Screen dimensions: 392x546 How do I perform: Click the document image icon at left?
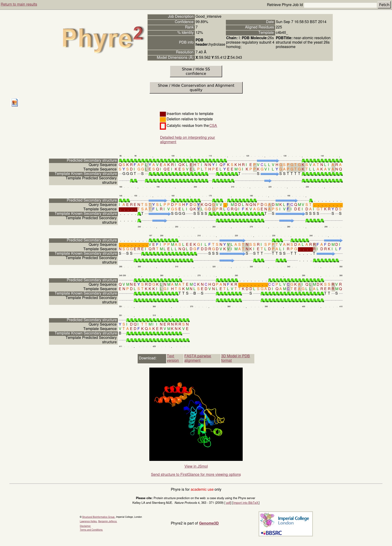[15, 103]
